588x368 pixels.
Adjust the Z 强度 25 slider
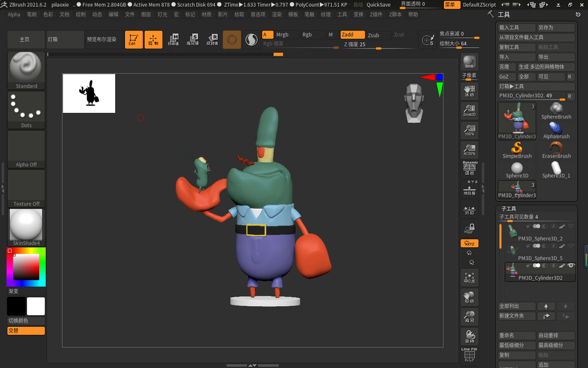379,44
